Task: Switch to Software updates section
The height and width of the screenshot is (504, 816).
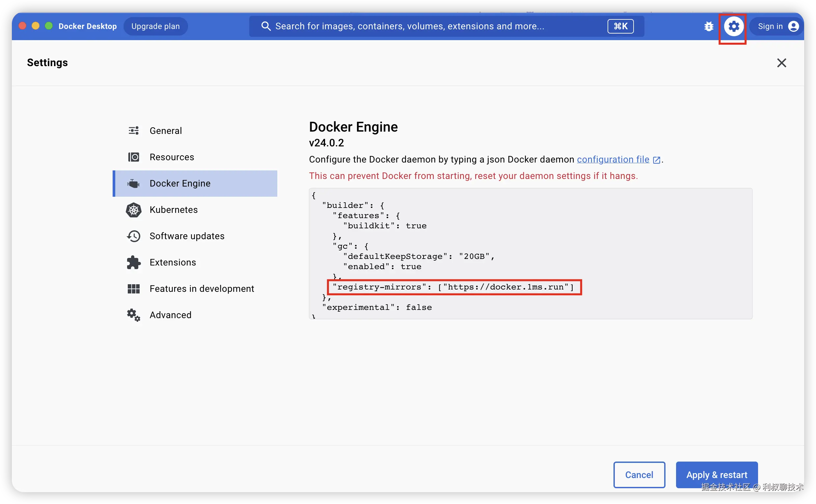Action: (x=187, y=236)
